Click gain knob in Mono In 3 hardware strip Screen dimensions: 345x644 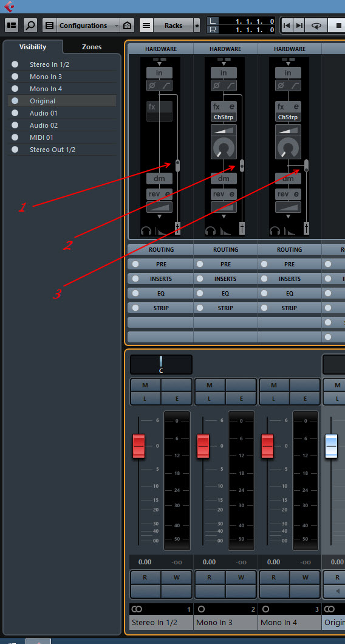point(224,148)
